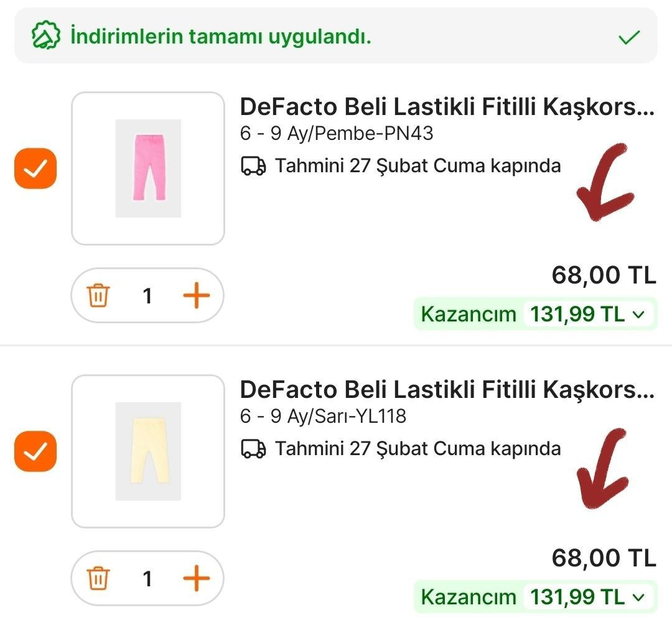Uncheck the pink Pembe-PN43 product checkbox
The height and width of the screenshot is (623, 672).
[x=35, y=168]
